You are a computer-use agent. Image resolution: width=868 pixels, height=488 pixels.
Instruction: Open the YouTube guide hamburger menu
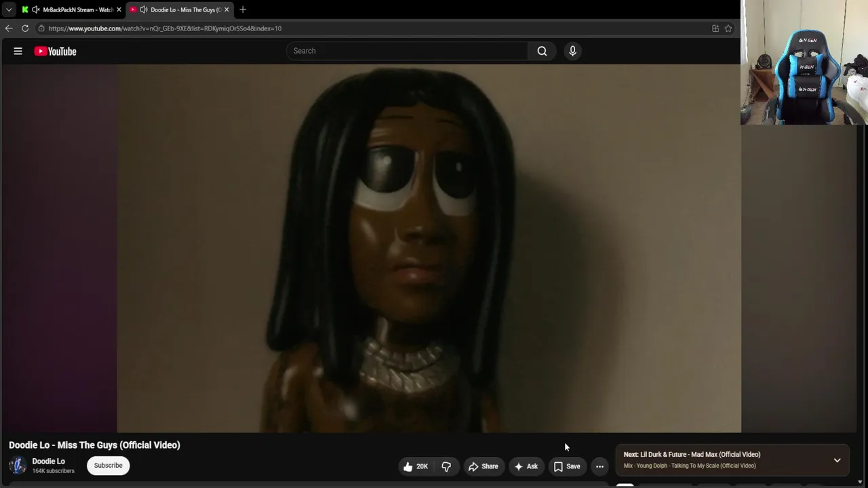tap(18, 51)
